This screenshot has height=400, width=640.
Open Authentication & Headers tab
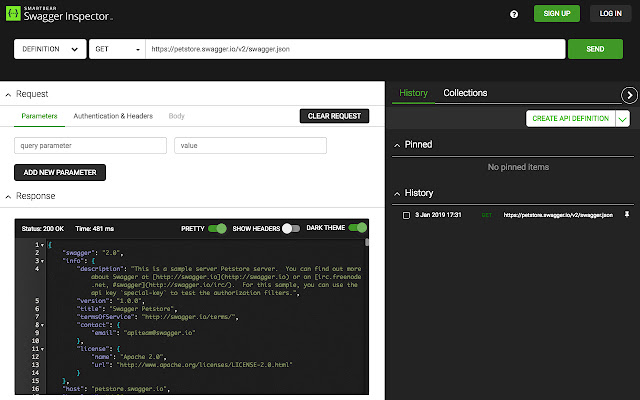[113, 116]
